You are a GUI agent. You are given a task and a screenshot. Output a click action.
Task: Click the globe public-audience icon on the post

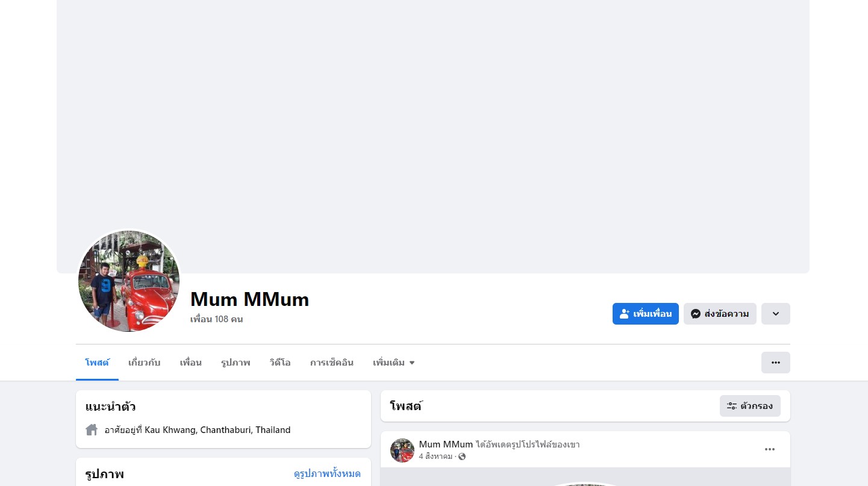tap(462, 456)
